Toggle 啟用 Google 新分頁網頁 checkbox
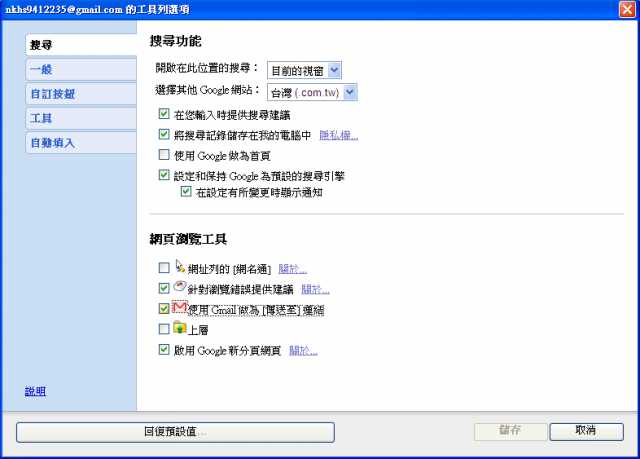The width and height of the screenshot is (640, 459). coord(164,350)
